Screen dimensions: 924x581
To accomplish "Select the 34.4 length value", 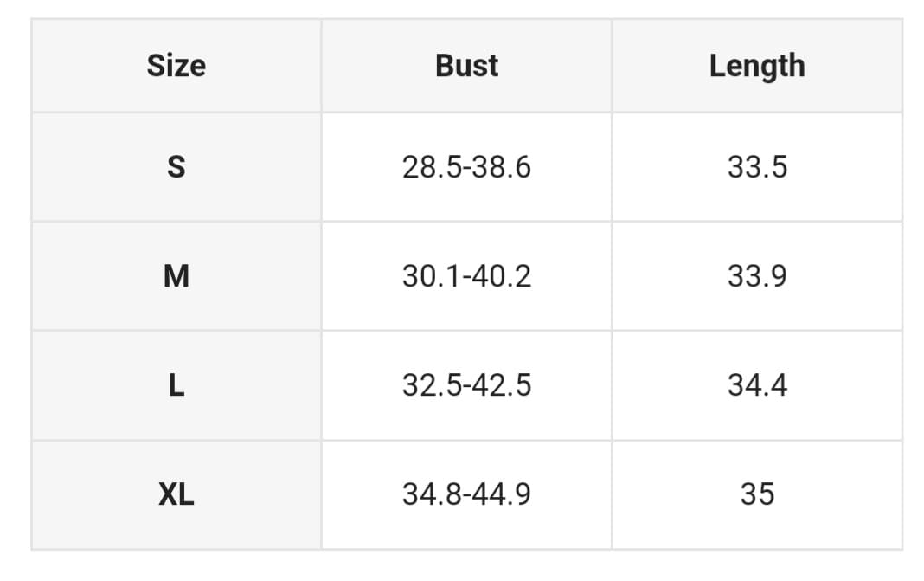I will point(757,385).
